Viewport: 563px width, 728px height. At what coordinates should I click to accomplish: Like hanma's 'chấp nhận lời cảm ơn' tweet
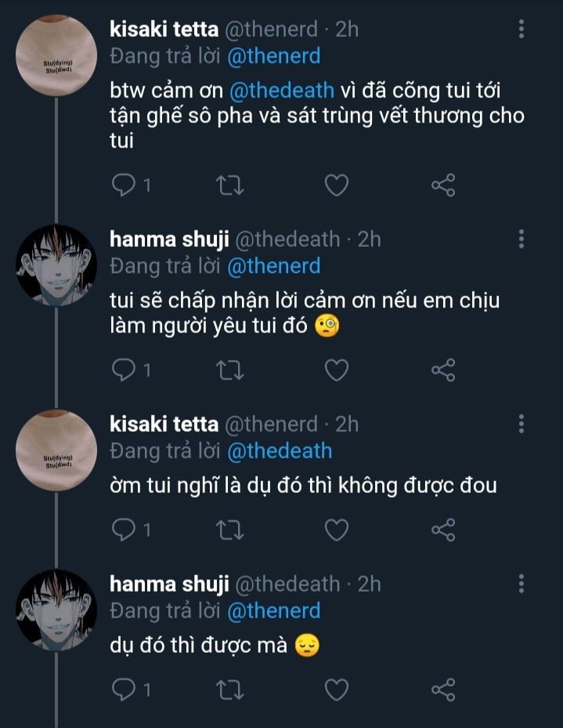coord(337,370)
